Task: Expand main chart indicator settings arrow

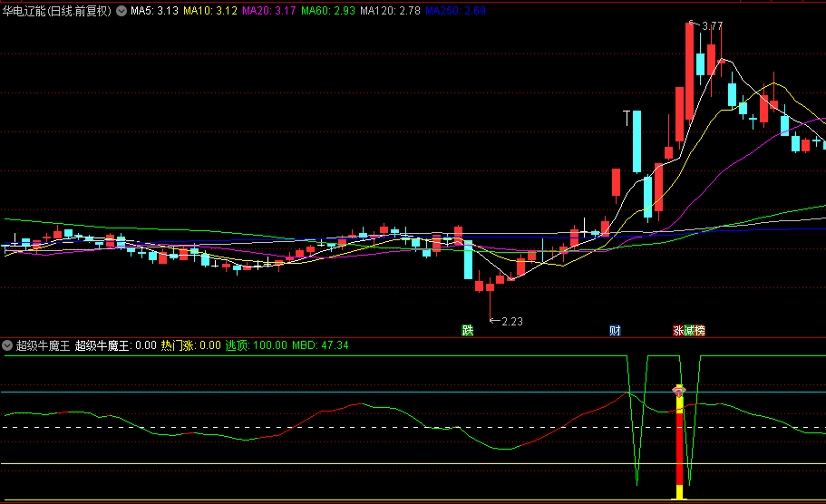Action: coord(121,12)
